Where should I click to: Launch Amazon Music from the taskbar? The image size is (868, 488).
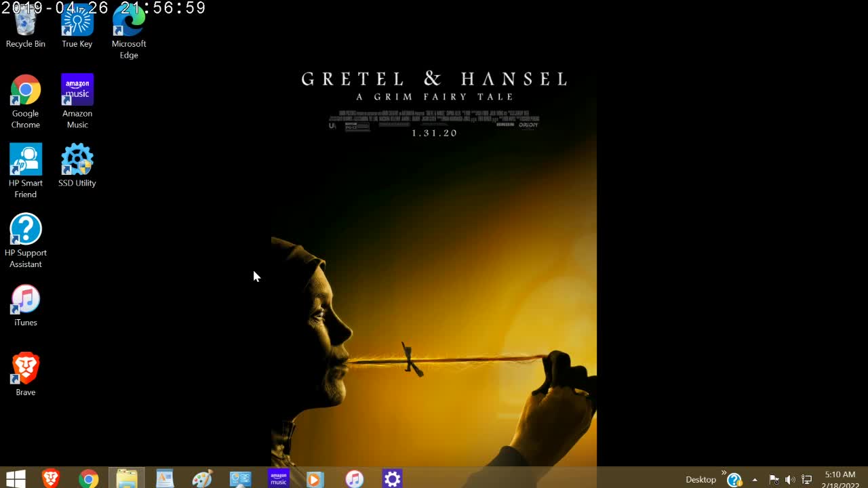[x=279, y=479]
